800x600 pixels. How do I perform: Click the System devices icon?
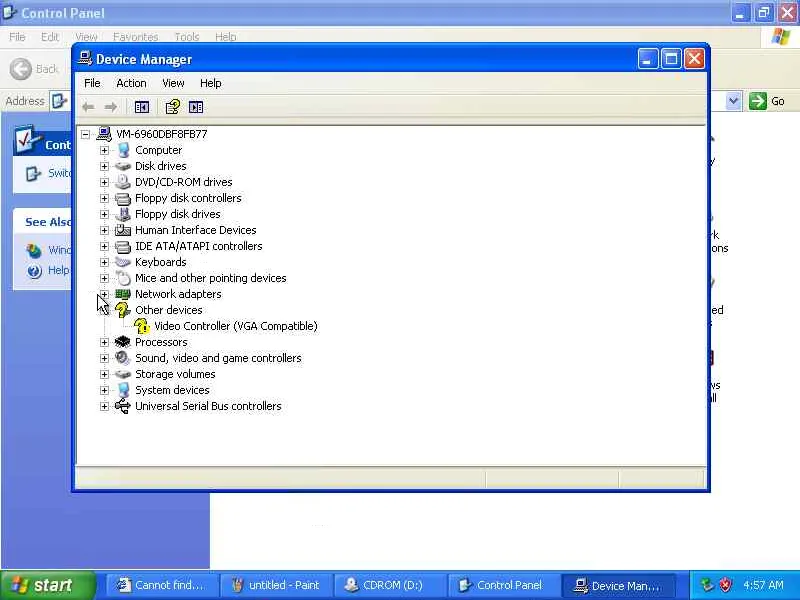tap(123, 390)
